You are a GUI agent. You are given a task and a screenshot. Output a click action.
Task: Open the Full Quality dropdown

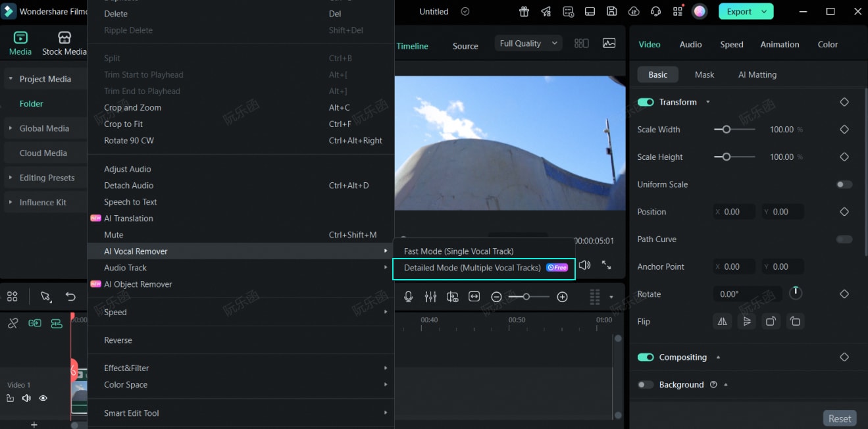coord(526,43)
